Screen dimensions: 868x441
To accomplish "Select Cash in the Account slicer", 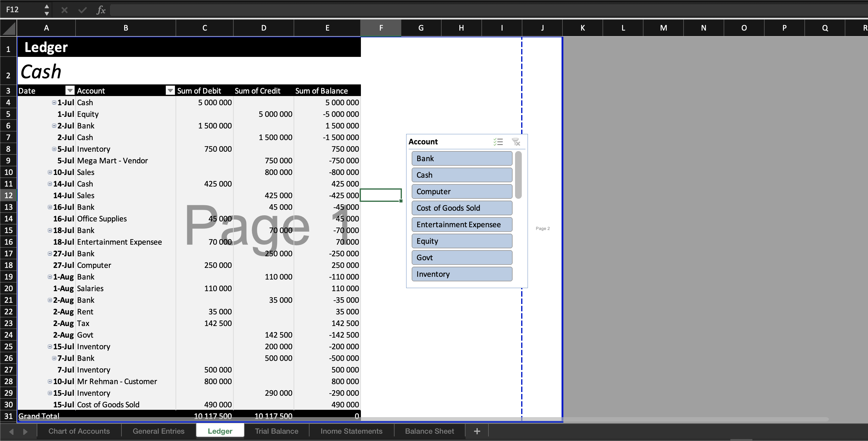I will pyautogui.click(x=462, y=175).
